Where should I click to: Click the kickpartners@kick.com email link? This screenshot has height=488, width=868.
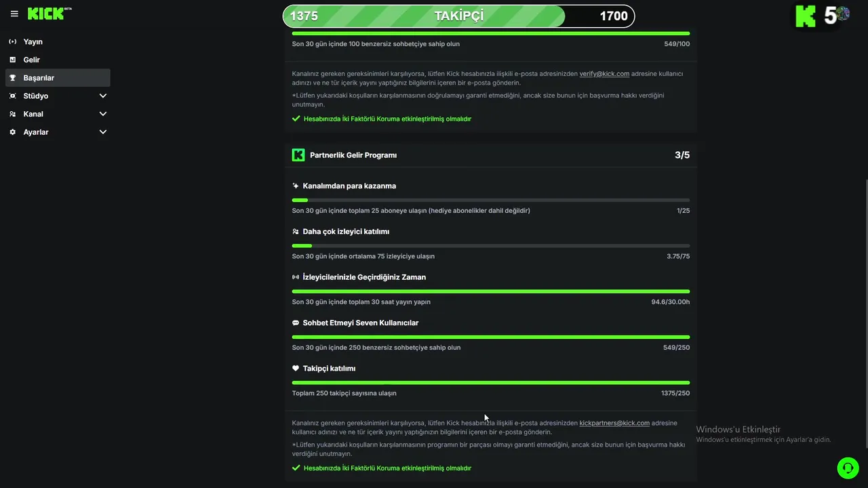click(x=614, y=423)
